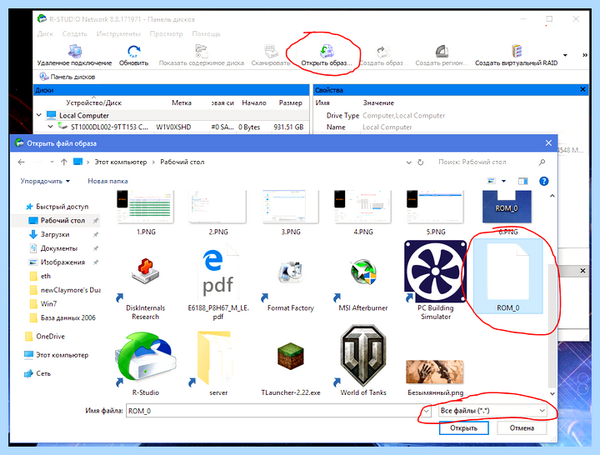Open the Инструменты menu

coord(118,34)
